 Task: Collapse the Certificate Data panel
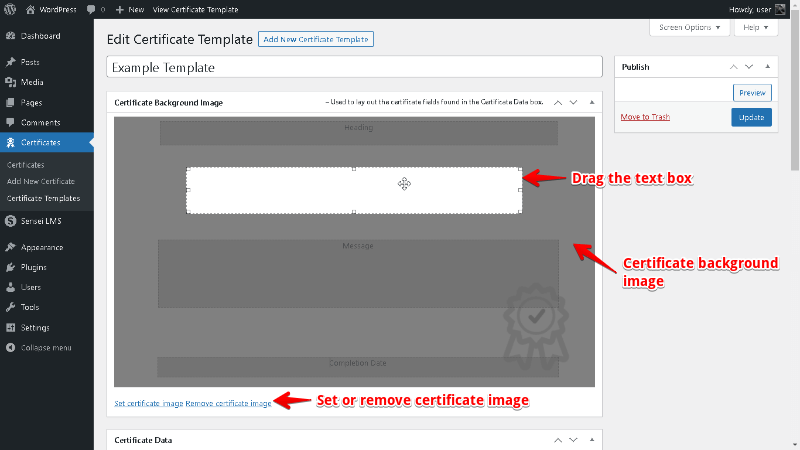click(592, 440)
